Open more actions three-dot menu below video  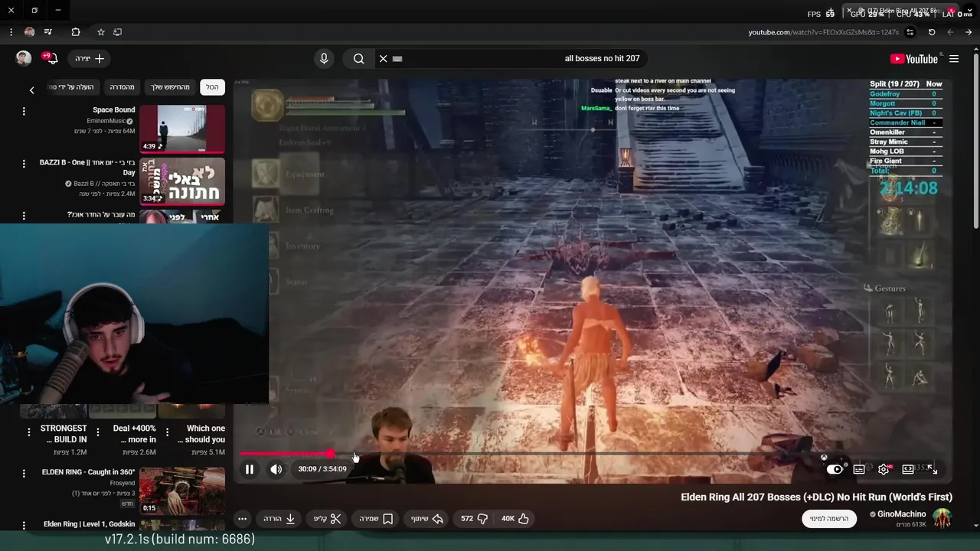[242, 519]
